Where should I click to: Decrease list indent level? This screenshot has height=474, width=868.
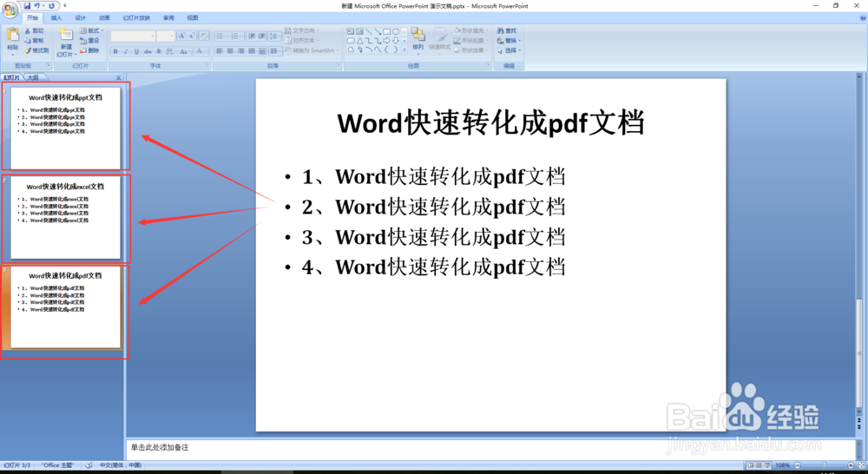pos(252,36)
